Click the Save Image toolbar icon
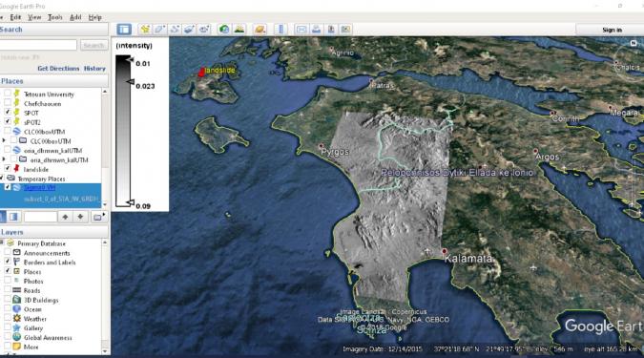 (331, 30)
